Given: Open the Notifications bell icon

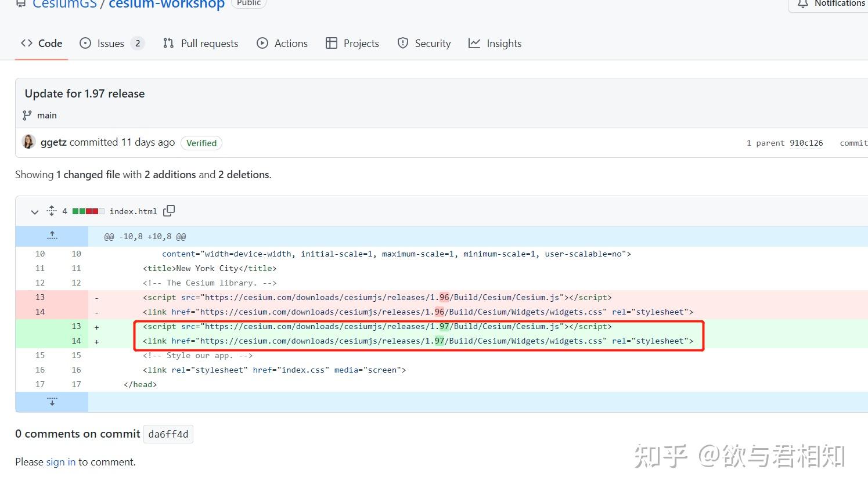Looking at the screenshot, I should click(802, 4).
